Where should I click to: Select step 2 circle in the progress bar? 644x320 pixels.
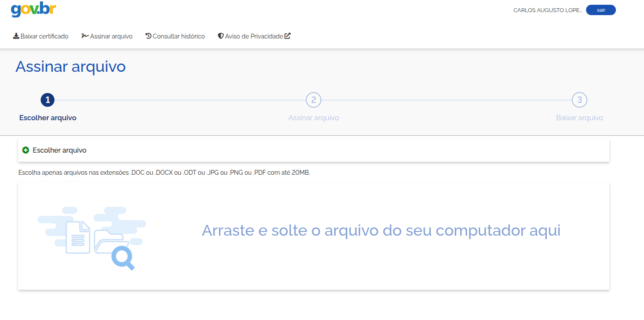(314, 100)
